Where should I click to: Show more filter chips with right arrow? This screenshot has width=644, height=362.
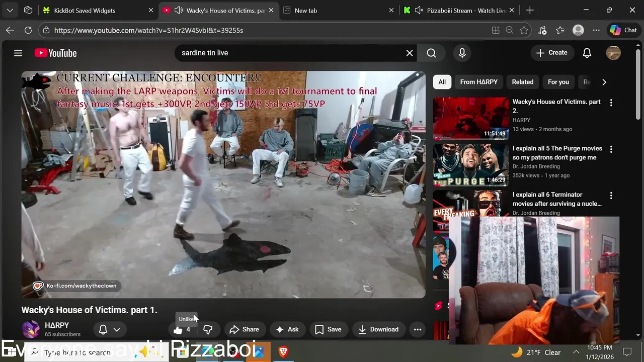click(604, 82)
